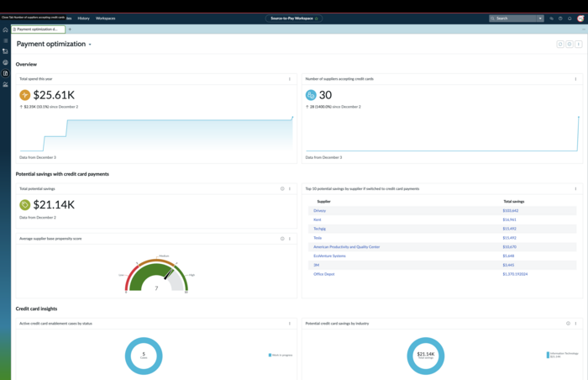Open options menu on Total spend this year
This screenshot has height=380, width=588.
pyautogui.click(x=290, y=79)
